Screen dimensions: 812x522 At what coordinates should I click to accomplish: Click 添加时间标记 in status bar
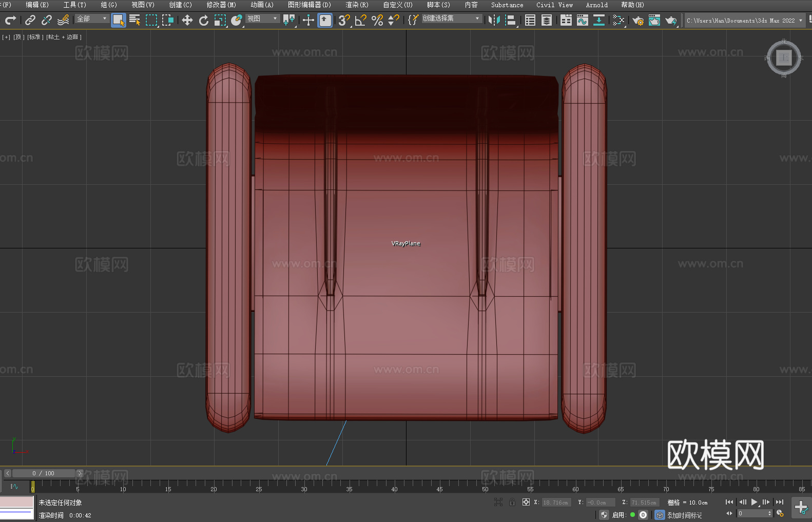coord(684,515)
